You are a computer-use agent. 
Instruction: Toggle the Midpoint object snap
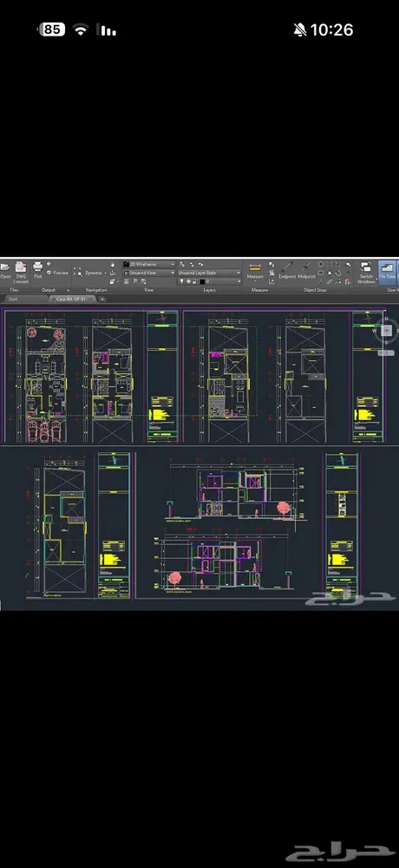click(x=306, y=270)
